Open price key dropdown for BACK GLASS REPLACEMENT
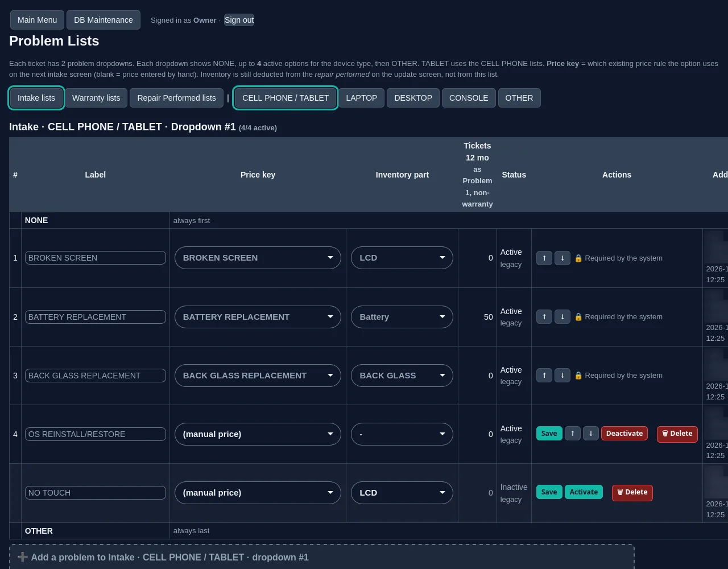This screenshot has width=728, height=569. point(258,376)
